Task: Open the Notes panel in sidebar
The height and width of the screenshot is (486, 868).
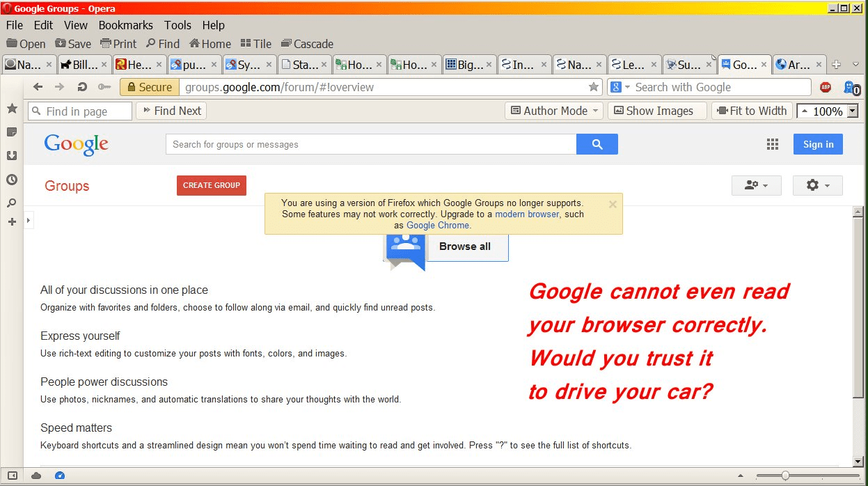Action: point(12,132)
